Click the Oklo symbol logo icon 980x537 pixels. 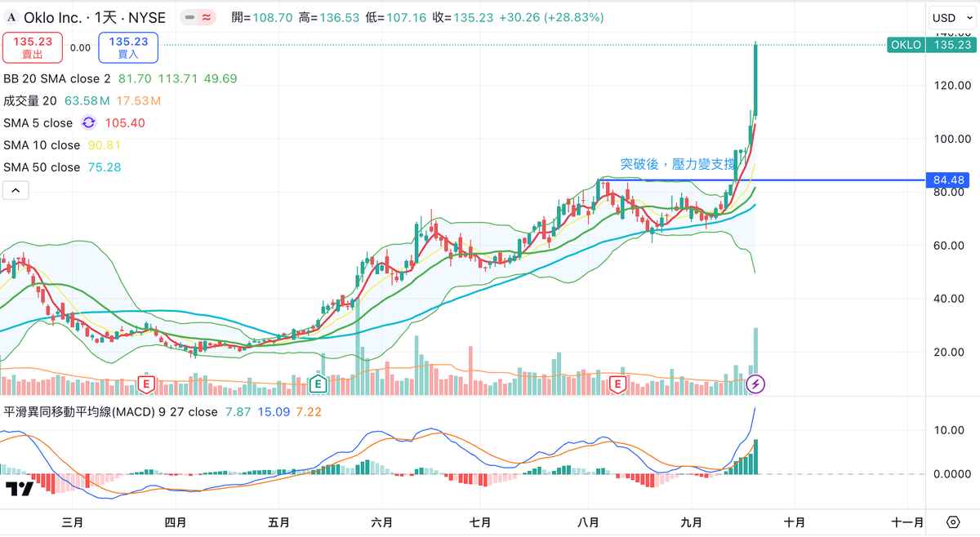12,17
